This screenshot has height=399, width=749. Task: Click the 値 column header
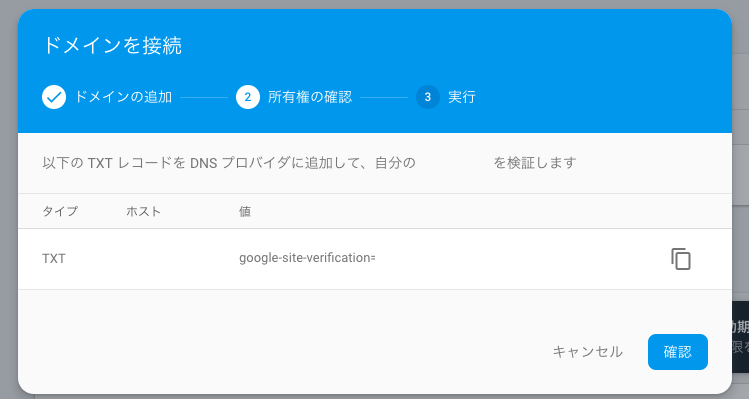(245, 211)
